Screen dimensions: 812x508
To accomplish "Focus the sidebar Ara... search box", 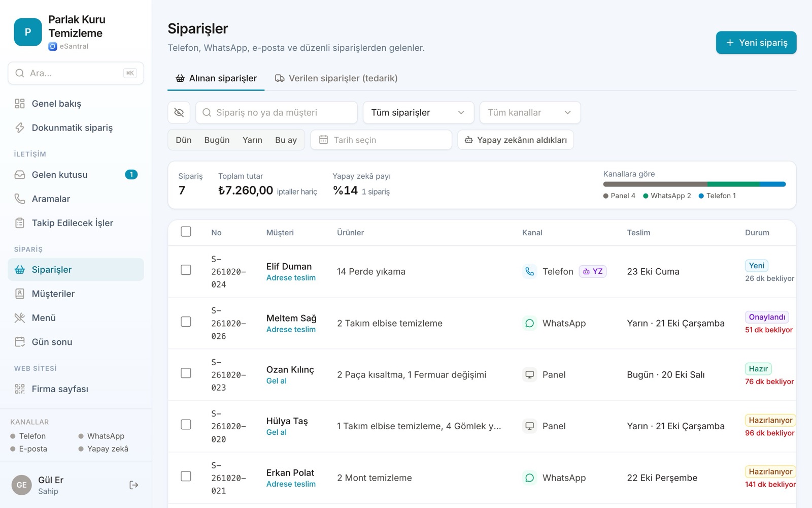I will 76,73.
